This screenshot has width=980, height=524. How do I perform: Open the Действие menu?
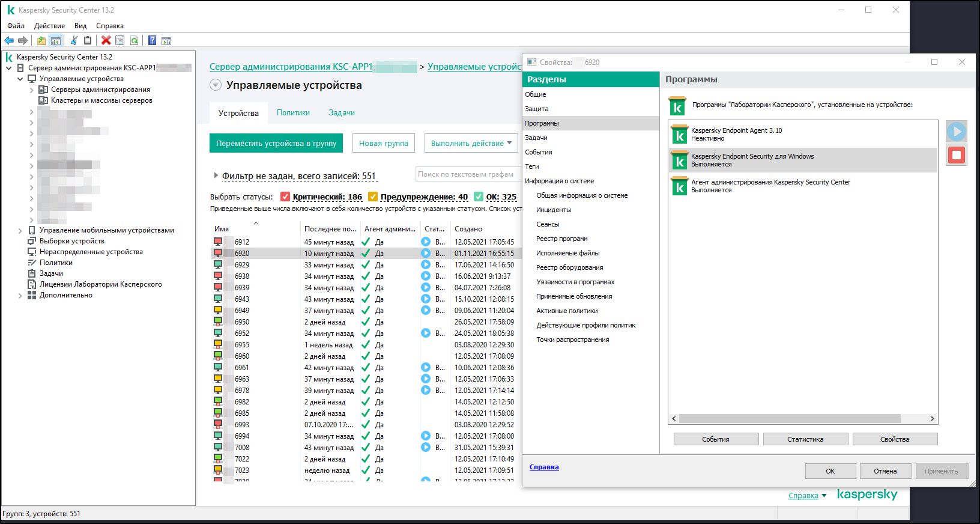pos(49,26)
